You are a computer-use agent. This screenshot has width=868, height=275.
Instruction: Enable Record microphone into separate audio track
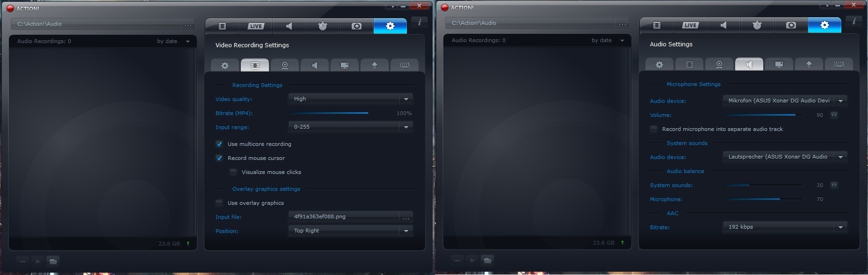(653, 129)
